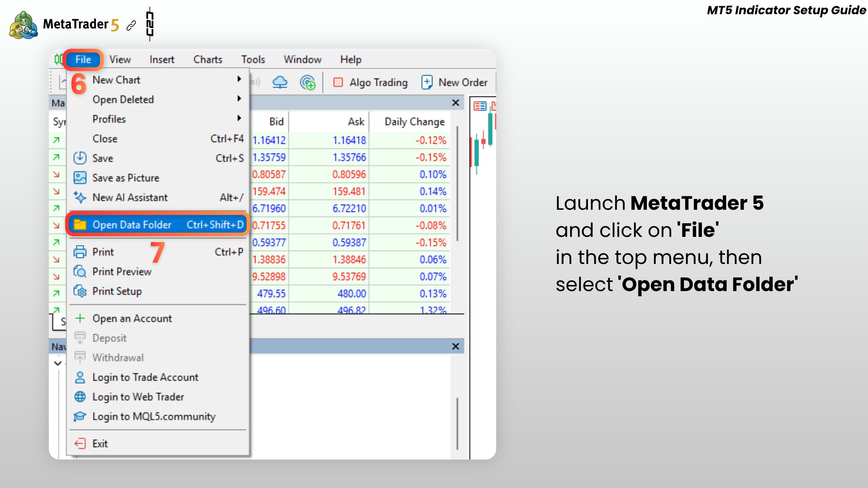Click ask value 6.72210
868x488 pixels.
pos(349,208)
